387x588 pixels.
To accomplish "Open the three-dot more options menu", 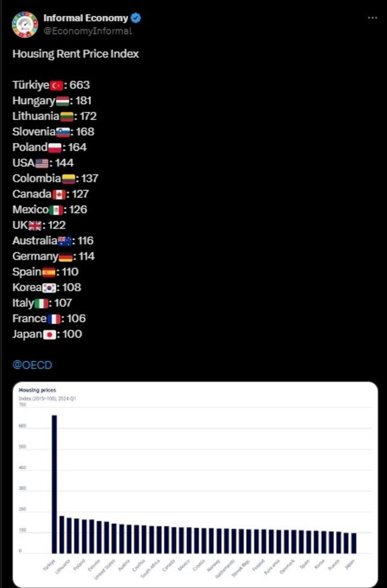I will (x=372, y=18).
